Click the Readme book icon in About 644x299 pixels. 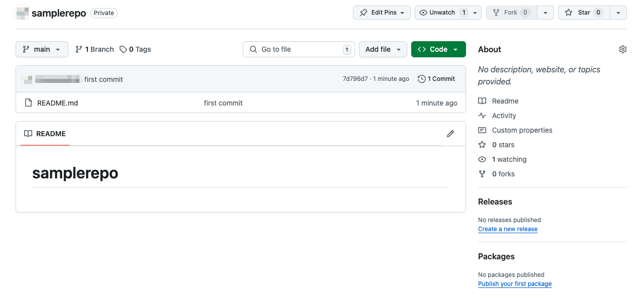coord(482,101)
